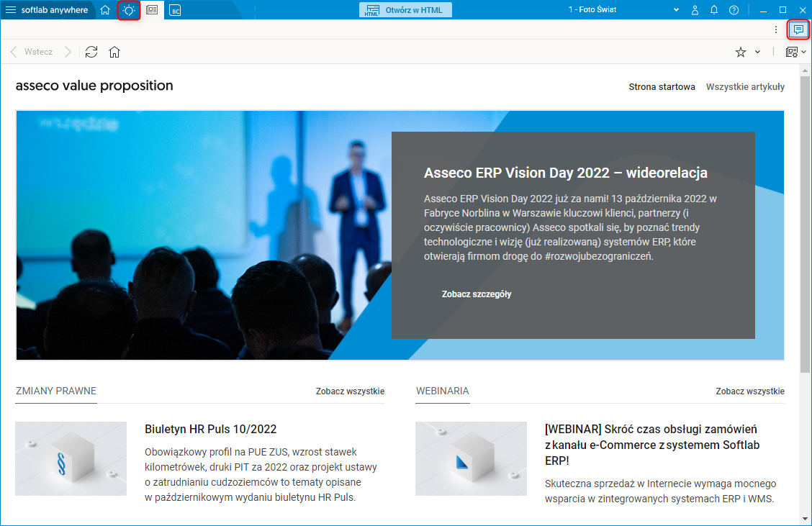Open the three-dot more options menu
812x526 pixels.
[x=776, y=30]
